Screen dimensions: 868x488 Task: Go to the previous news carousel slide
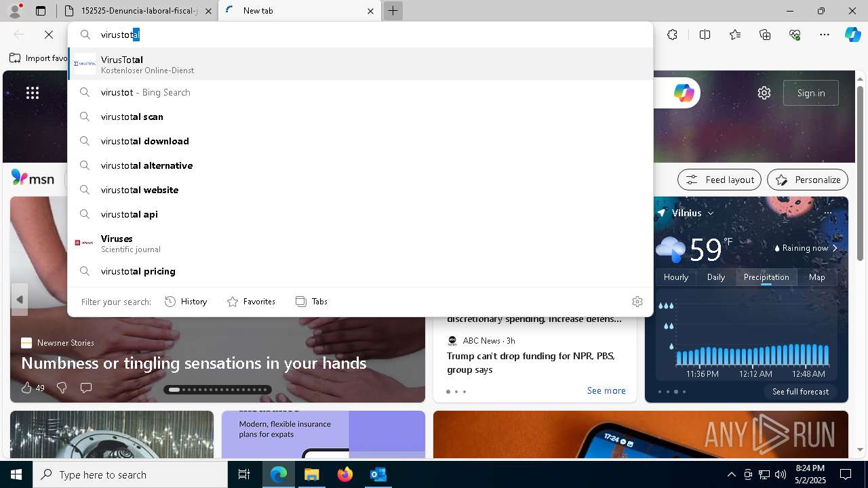click(x=20, y=299)
